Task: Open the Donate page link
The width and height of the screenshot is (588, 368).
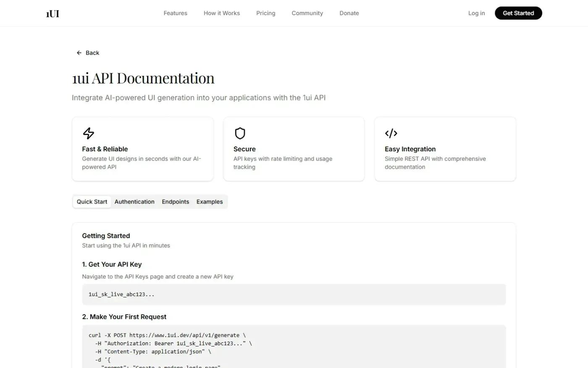Action: click(x=349, y=13)
